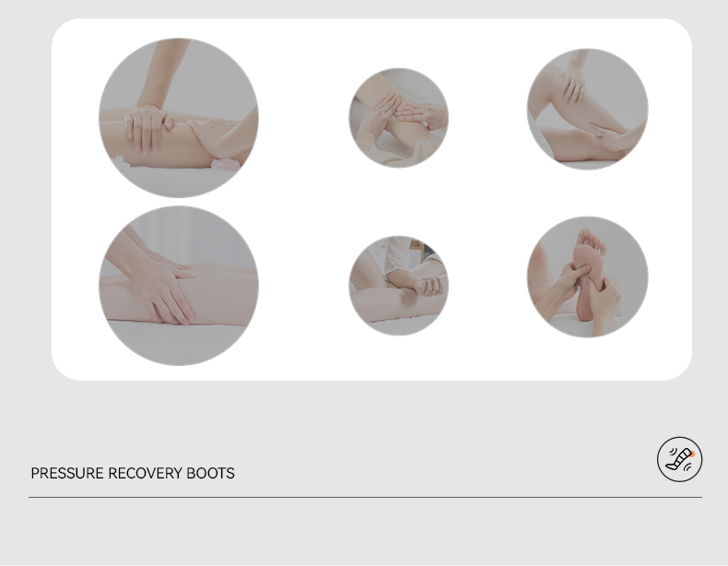Click the PRESSURE RECOVERY BOOTS heading
Viewport: 728px width, 566px height.
point(133,473)
